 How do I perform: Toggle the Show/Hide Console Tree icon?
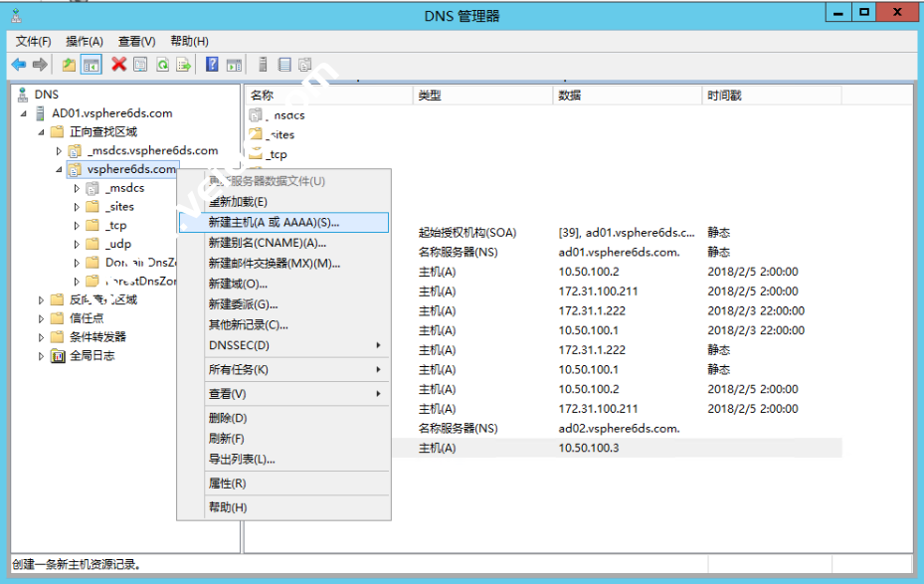pos(90,64)
